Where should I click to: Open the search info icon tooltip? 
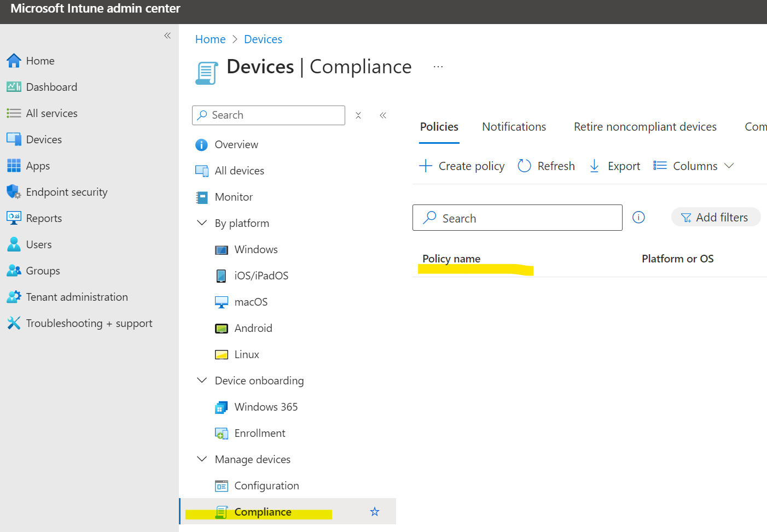tap(638, 217)
